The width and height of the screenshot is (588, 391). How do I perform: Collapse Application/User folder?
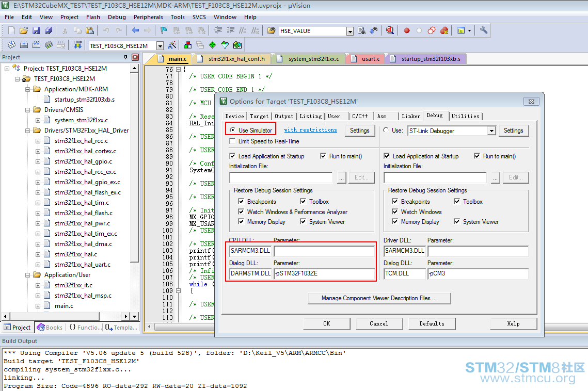click(27, 275)
